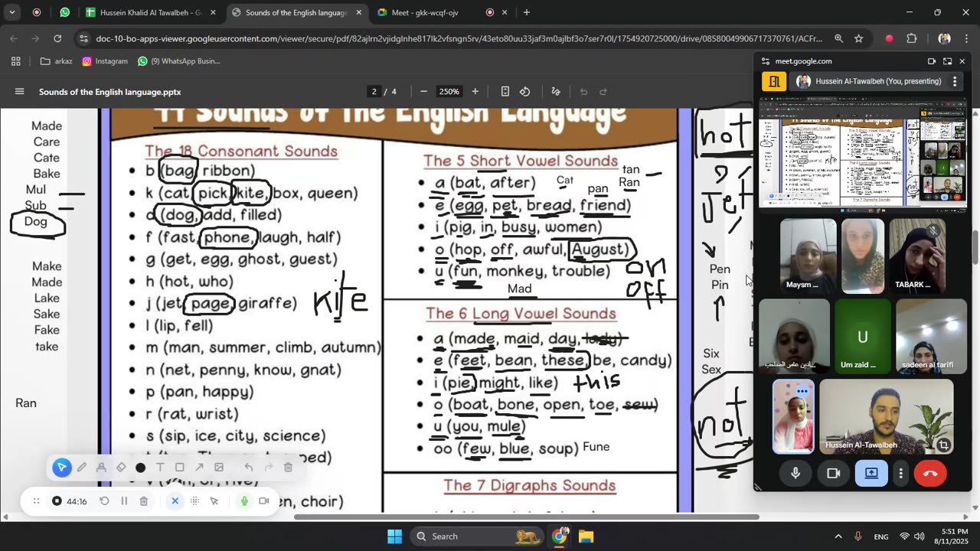Open File Explorer from taskbar

[x=586, y=536]
